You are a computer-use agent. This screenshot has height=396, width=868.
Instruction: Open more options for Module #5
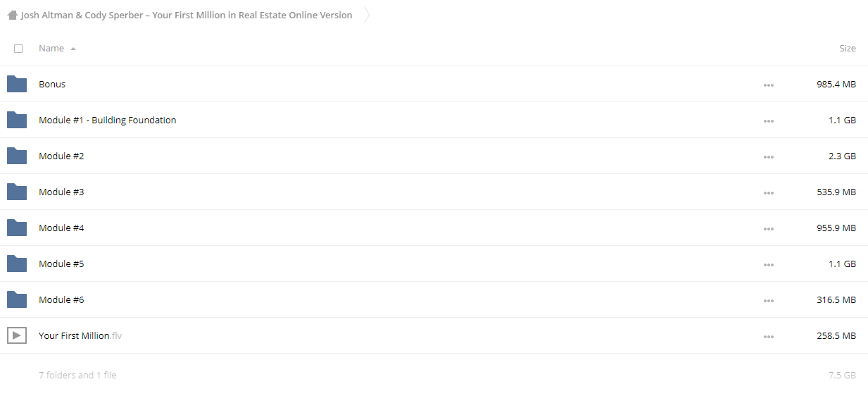(768, 265)
